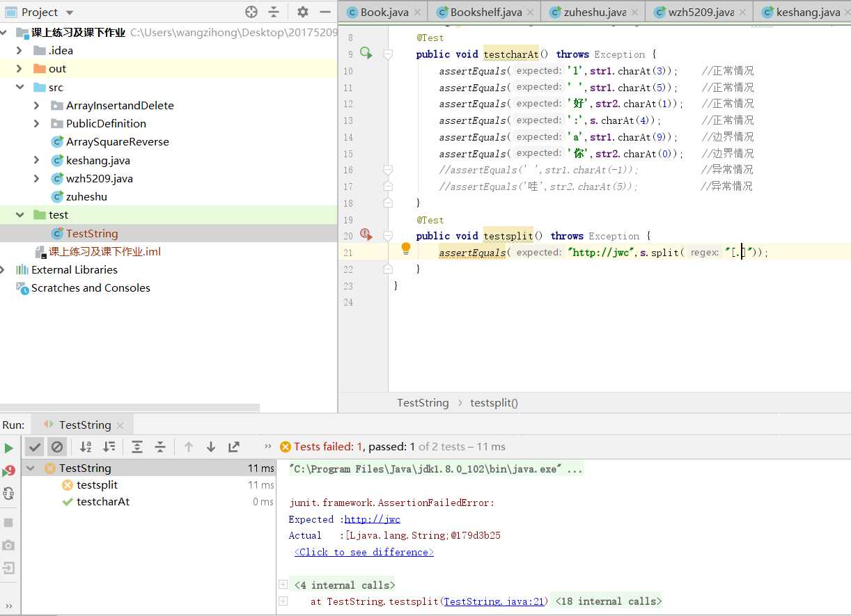Image resolution: width=851 pixels, height=616 pixels.
Task: Toggle the show passed tests checkmark button
Action: click(x=35, y=447)
